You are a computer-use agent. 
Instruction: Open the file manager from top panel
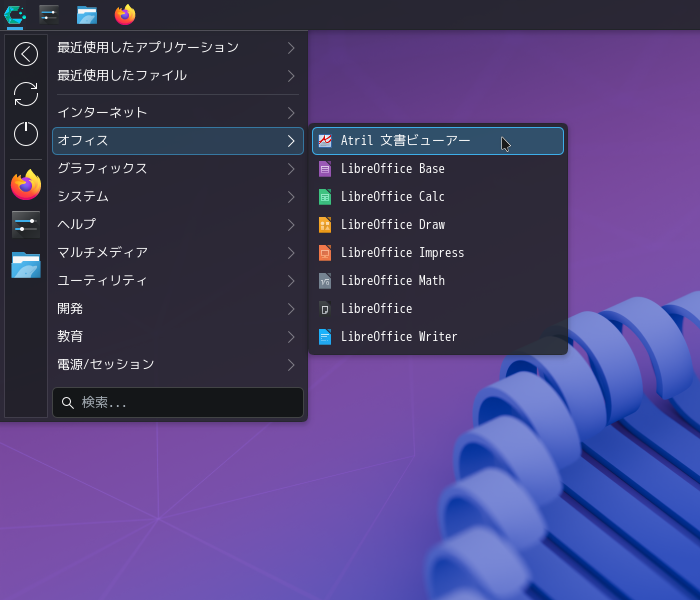(x=87, y=15)
